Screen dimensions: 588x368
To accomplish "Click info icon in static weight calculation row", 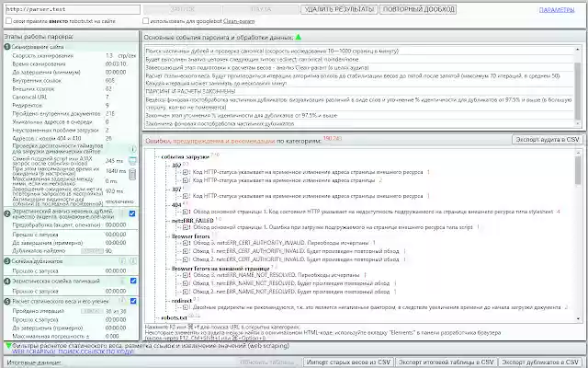I will [x=122, y=301].
